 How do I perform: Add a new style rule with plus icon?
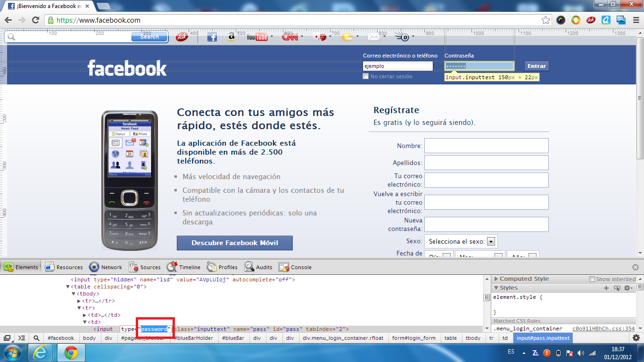pos(606,288)
